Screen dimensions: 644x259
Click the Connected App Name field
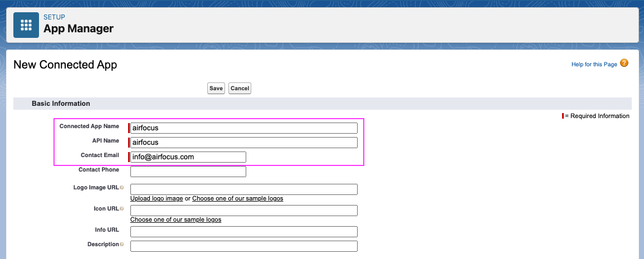click(243, 128)
